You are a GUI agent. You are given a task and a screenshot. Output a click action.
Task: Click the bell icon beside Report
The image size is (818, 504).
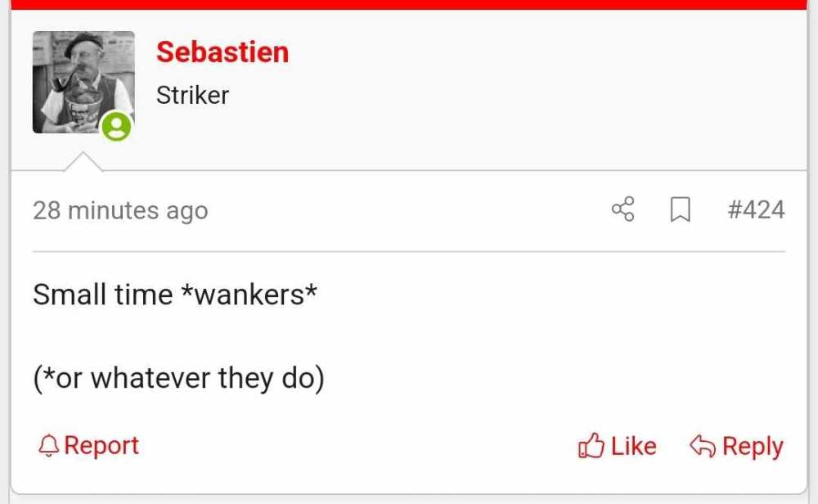click(48, 446)
